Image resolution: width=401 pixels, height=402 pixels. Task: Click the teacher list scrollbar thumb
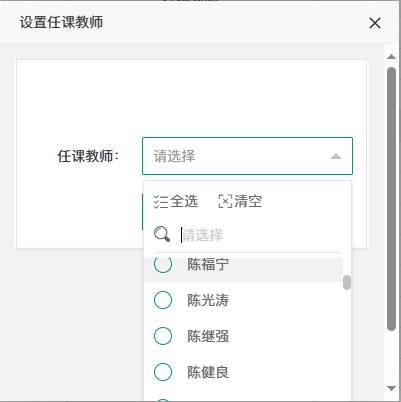[x=347, y=282]
